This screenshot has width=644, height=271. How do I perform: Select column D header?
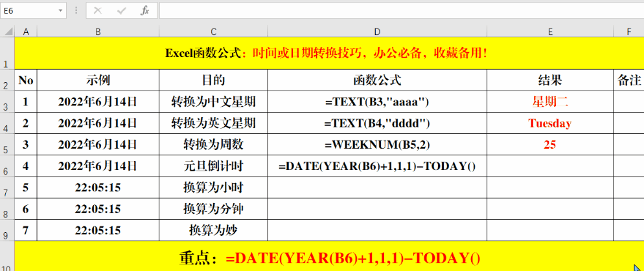[x=377, y=32]
